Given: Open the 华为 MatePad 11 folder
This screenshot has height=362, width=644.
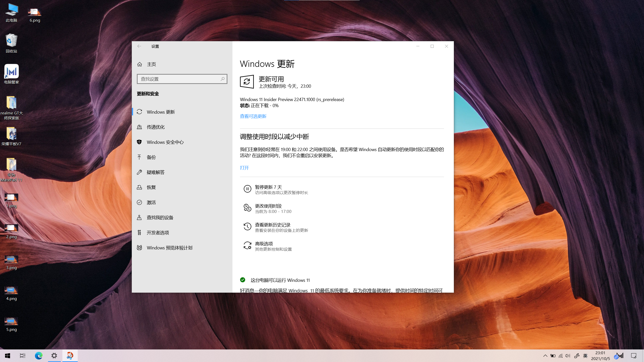Looking at the screenshot, I should point(12,169).
